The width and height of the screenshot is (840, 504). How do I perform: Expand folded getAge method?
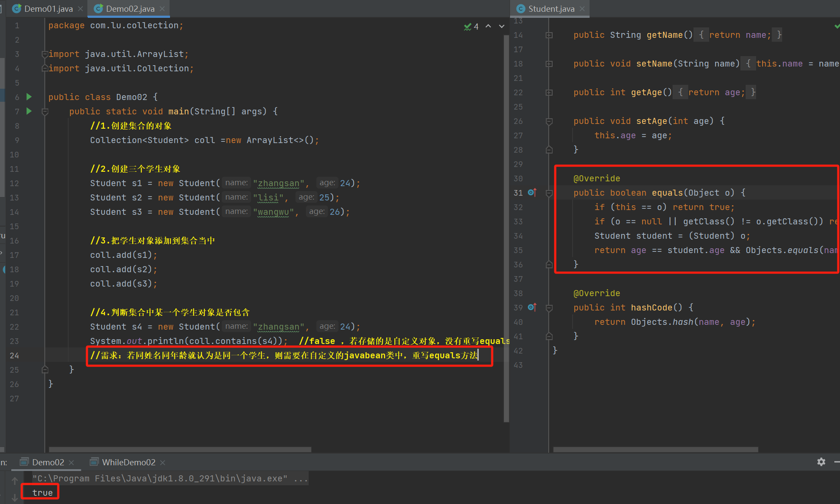(549, 92)
